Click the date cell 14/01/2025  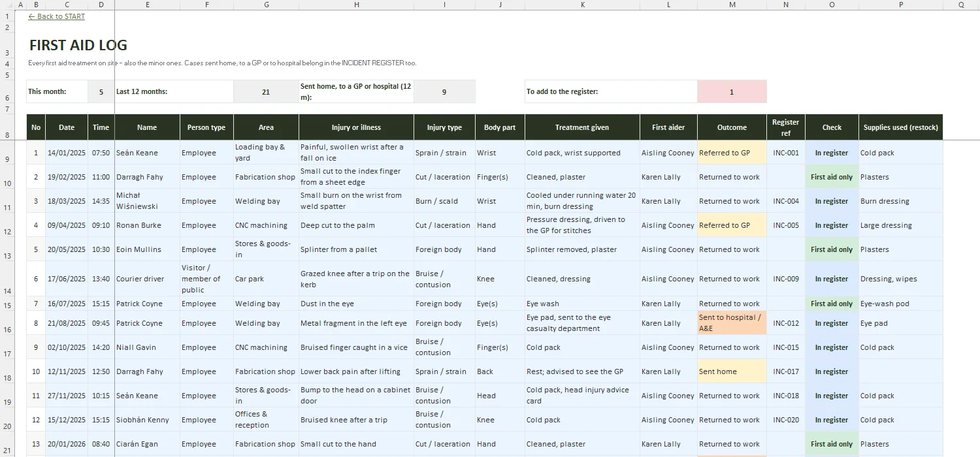pos(67,153)
